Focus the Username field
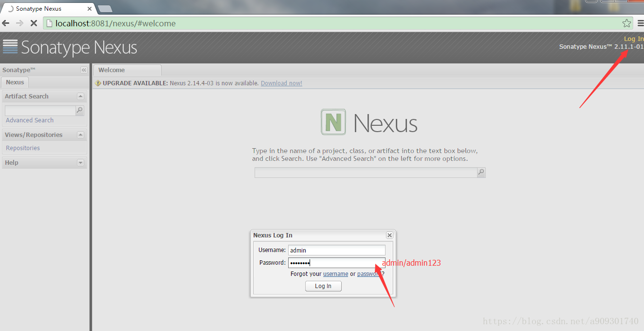The image size is (644, 331). pos(336,250)
